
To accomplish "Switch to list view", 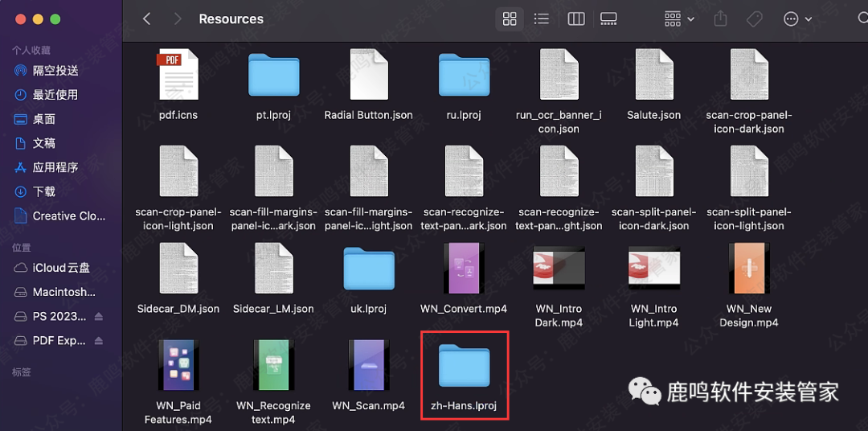I will tap(542, 19).
